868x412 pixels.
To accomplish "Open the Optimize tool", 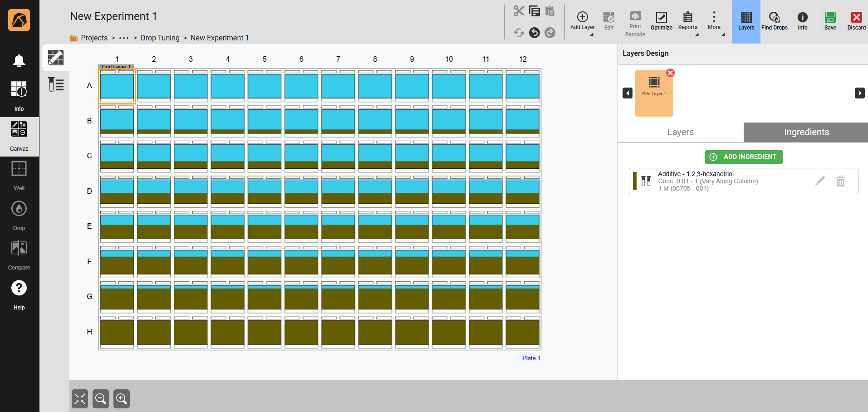I will pyautogui.click(x=661, y=21).
